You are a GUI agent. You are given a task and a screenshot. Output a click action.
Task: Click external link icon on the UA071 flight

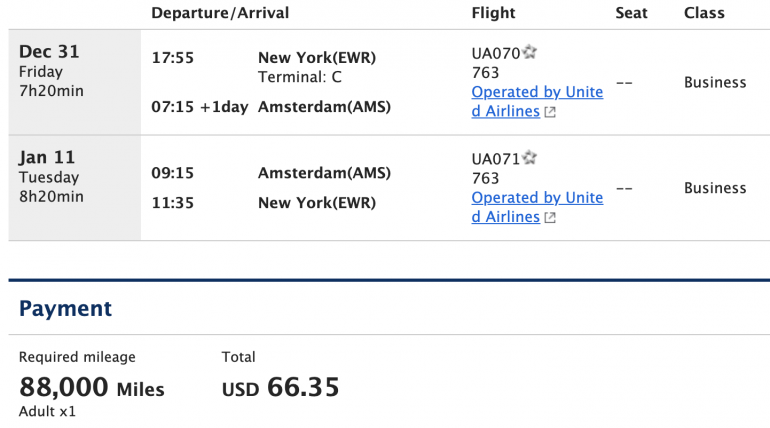click(x=549, y=218)
